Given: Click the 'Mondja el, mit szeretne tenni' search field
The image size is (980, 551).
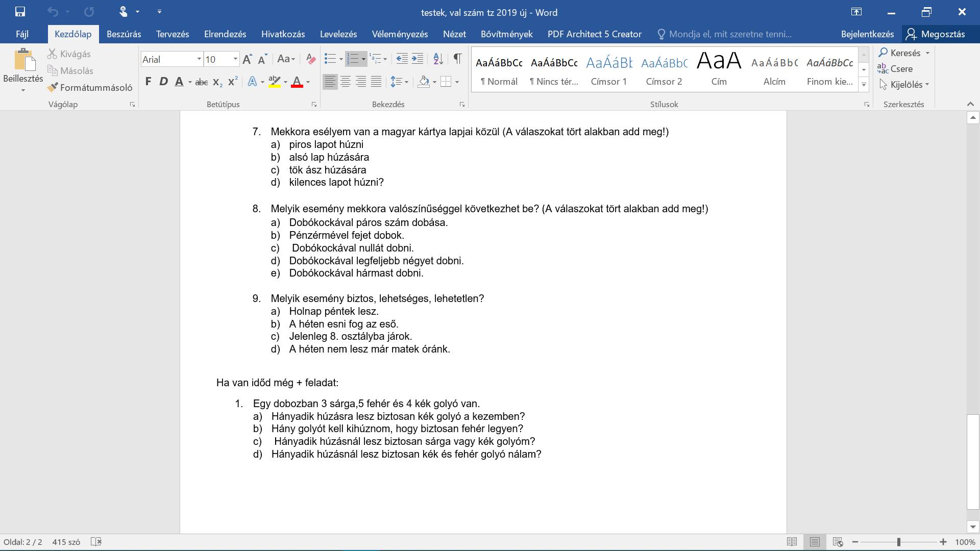Looking at the screenshot, I should click(x=724, y=34).
